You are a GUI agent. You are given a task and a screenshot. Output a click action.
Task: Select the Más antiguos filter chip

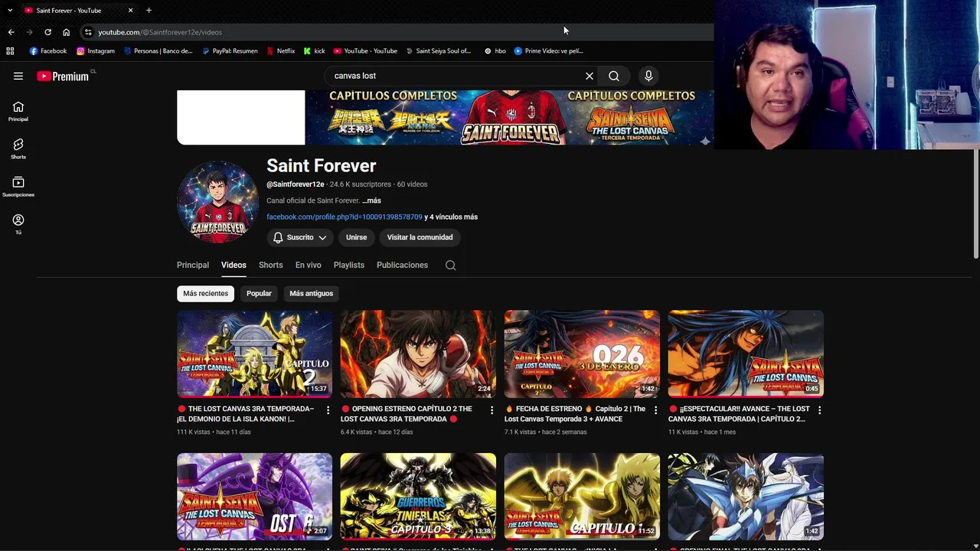[x=311, y=293]
